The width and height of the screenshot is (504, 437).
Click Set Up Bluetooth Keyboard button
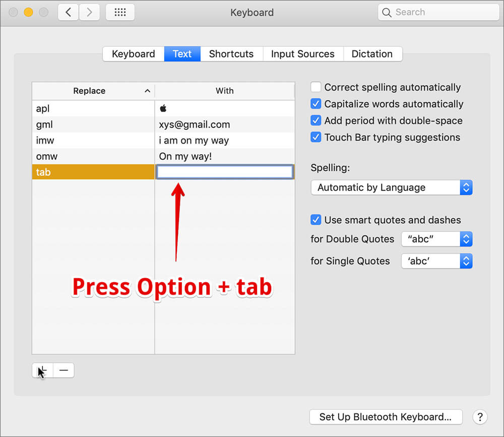(386, 417)
